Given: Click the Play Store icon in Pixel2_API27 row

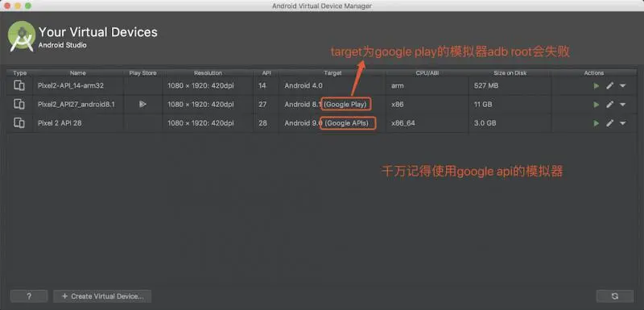Looking at the screenshot, I should 142,105.
